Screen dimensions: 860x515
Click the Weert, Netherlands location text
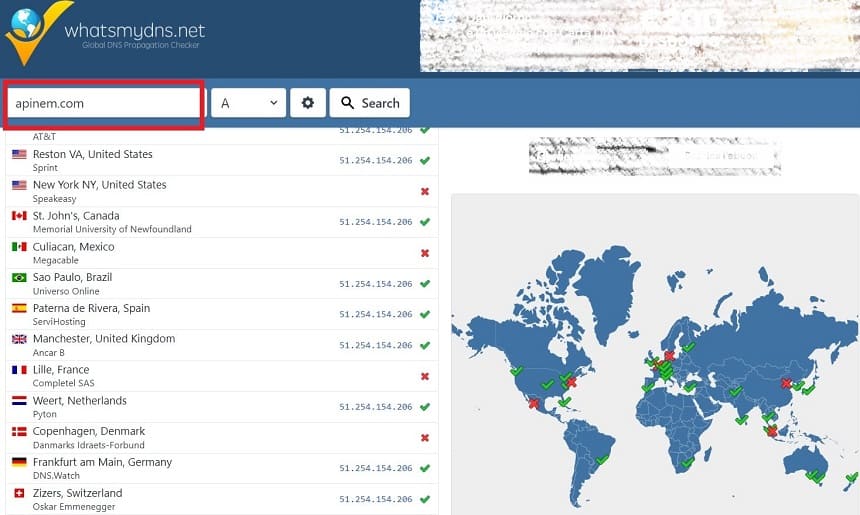80,401
